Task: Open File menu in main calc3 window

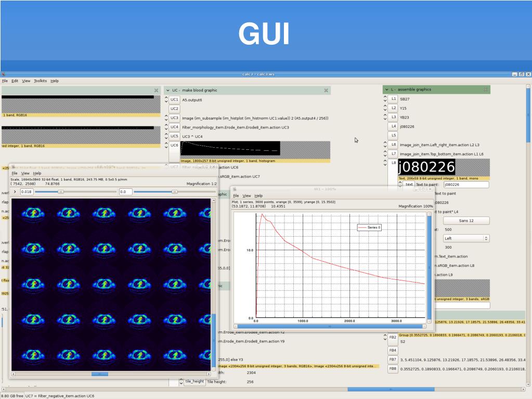Action: point(5,81)
